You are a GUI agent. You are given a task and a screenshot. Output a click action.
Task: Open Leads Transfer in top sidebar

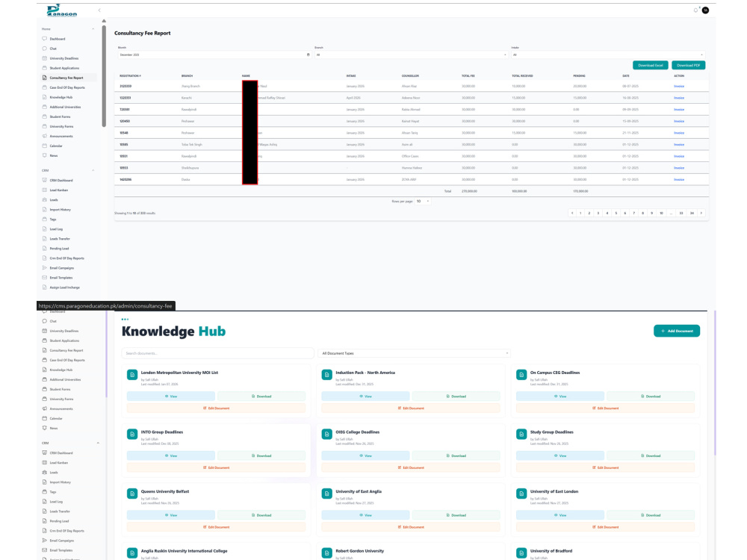coord(60,239)
